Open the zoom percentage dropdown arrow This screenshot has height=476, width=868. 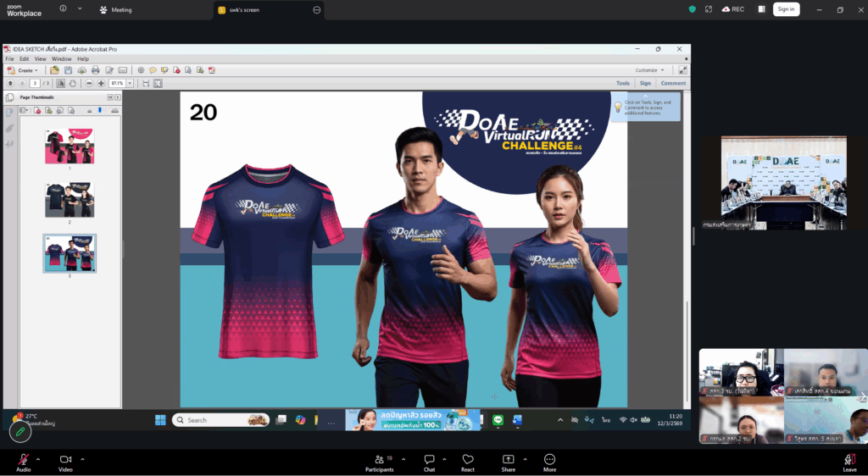[129, 84]
